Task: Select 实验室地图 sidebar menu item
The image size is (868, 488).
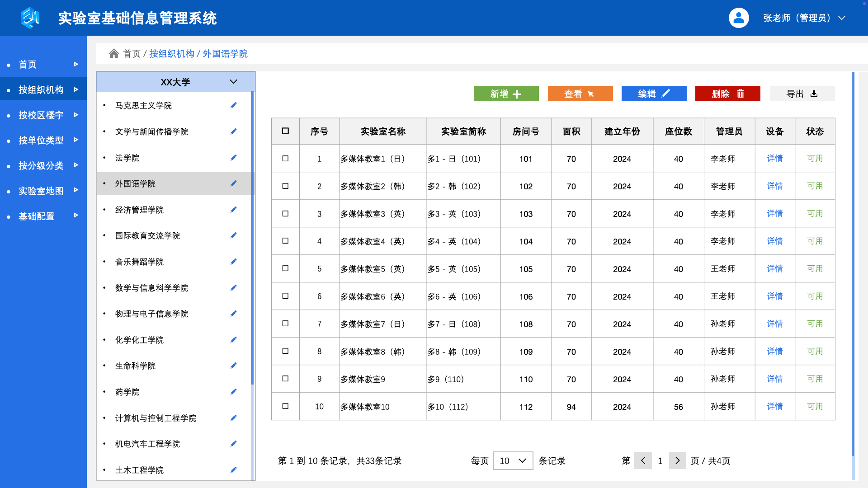Action: 41,191
